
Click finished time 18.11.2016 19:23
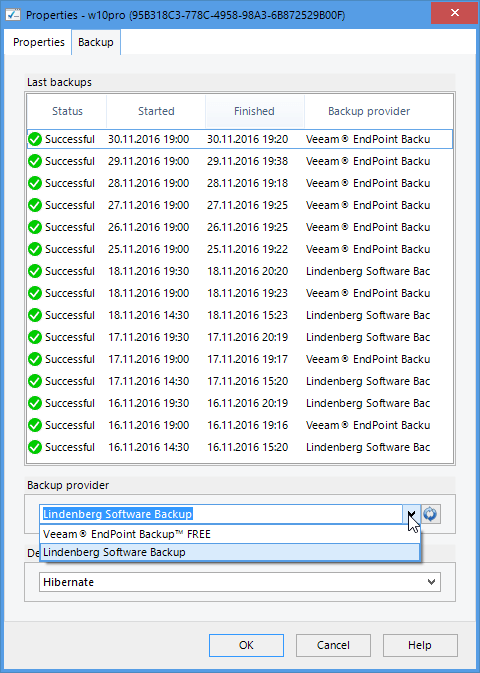click(248, 293)
